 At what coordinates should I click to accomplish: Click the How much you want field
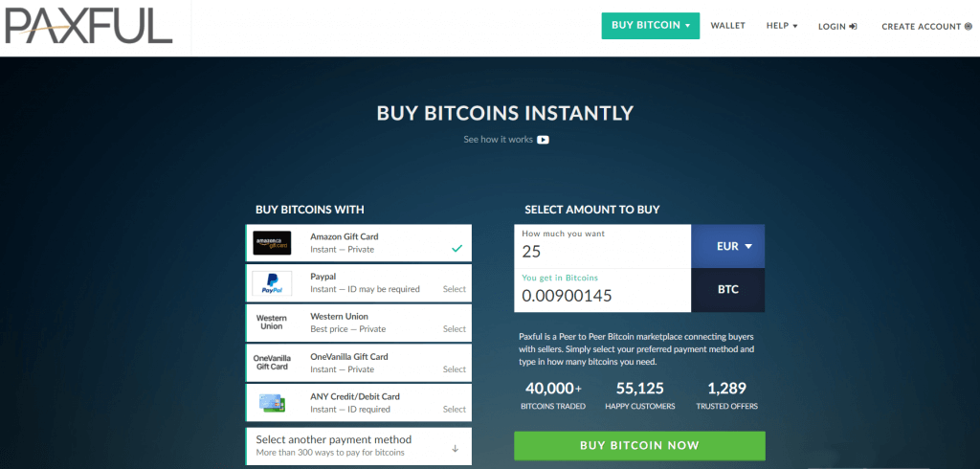point(603,246)
